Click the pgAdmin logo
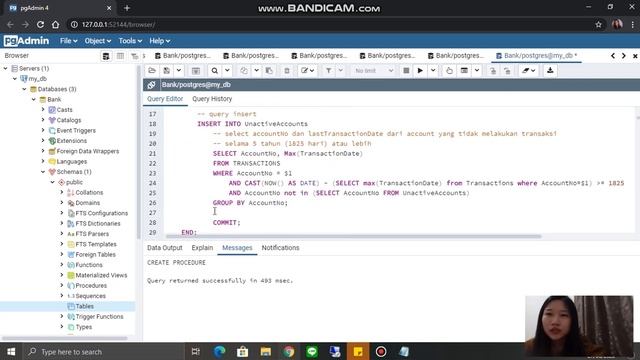Screen dimensions: 640x360 pyautogui.click(x=27, y=41)
